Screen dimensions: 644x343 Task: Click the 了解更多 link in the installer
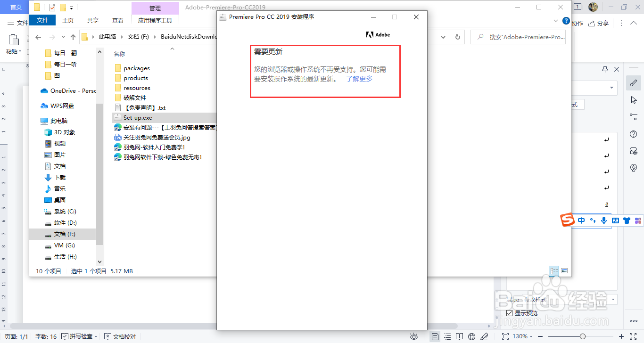(359, 79)
